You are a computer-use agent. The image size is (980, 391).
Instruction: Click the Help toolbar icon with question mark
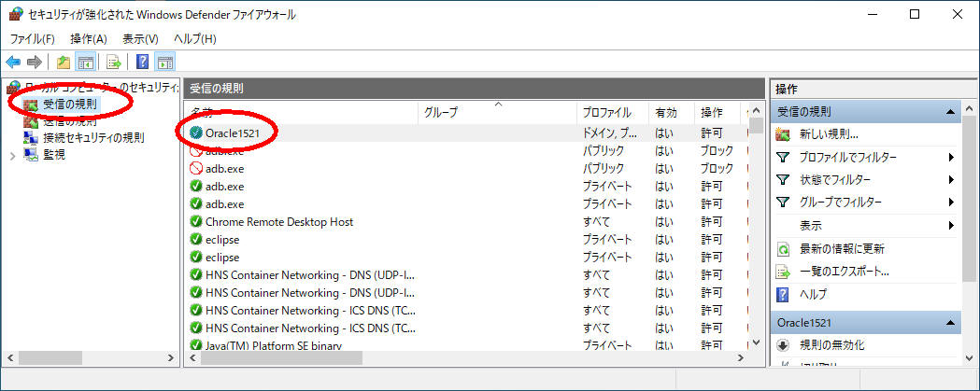[x=142, y=63]
